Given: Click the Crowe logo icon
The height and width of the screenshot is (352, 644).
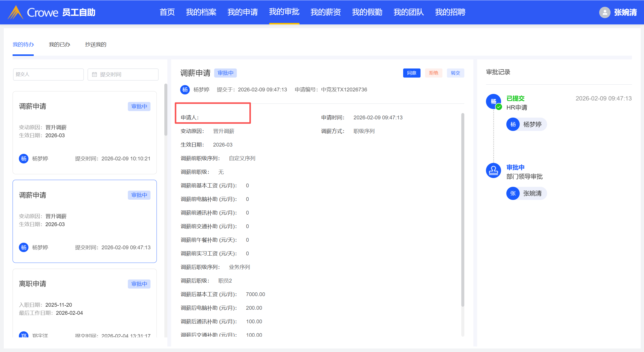Looking at the screenshot, I should [16, 12].
